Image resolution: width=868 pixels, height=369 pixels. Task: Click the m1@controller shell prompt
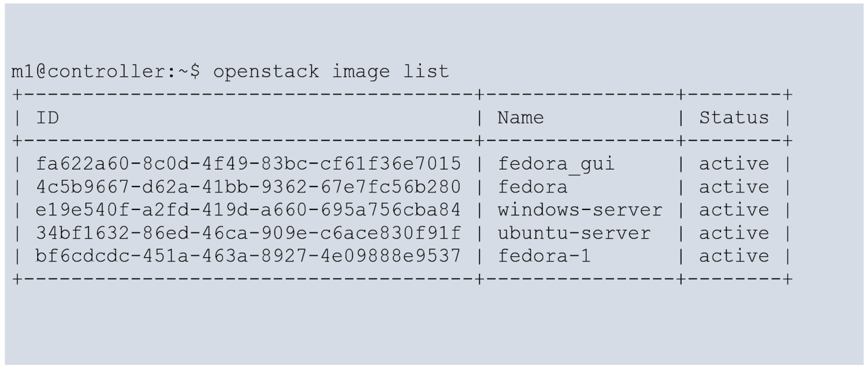tap(105, 71)
